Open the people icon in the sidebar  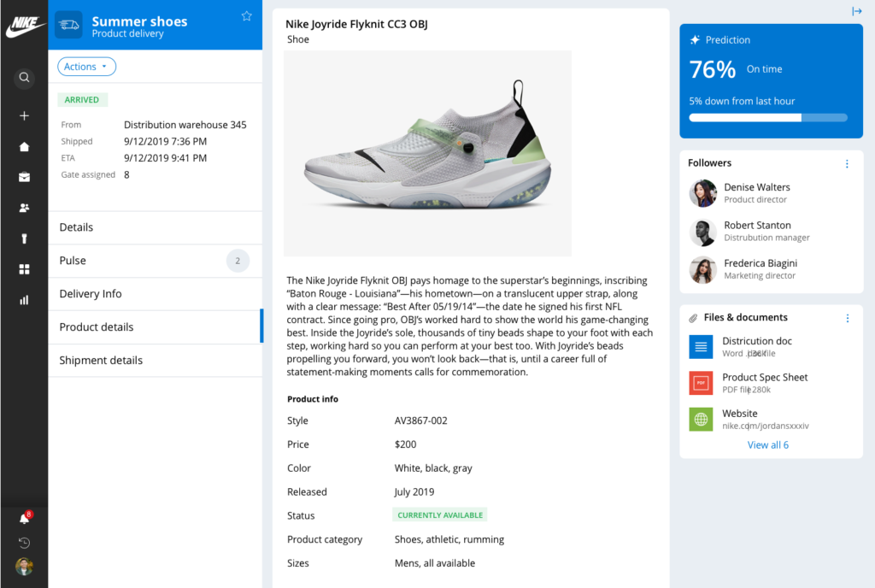click(24, 208)
